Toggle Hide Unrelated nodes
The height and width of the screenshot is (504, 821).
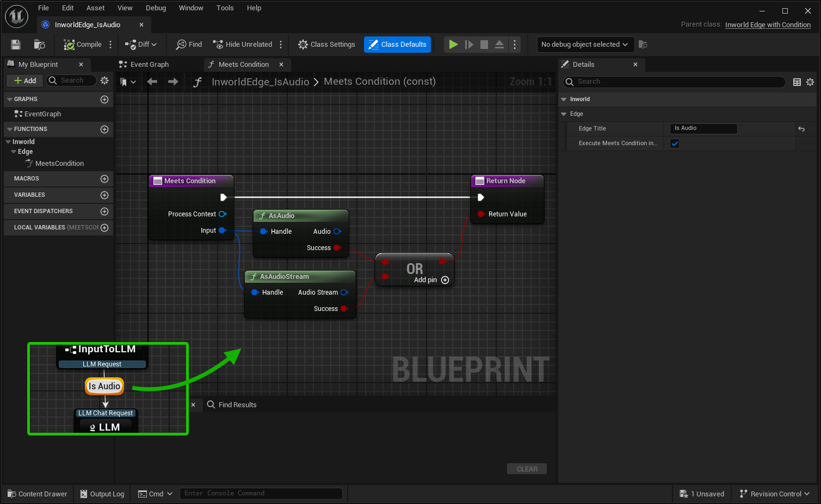coord(243,45)
